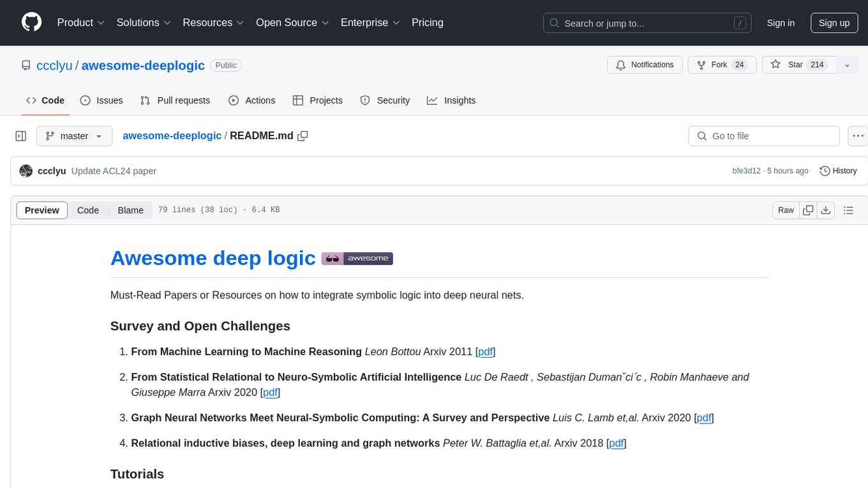Switch to the Pull requests tab
The width and height of the screenshot is (868, 488).
click(175, 100)
